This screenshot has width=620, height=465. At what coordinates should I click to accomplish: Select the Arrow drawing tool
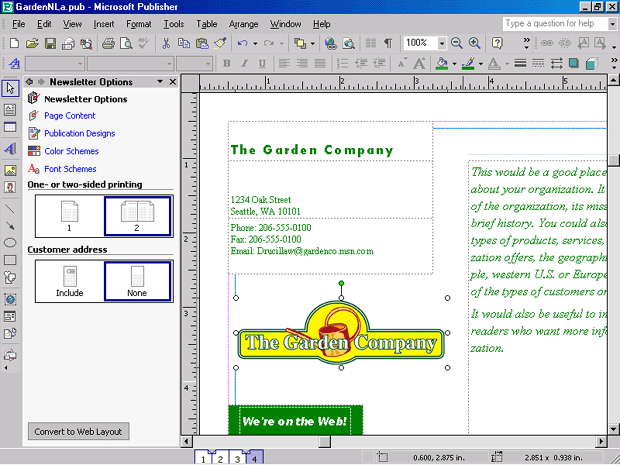click(x=10, y=225)
